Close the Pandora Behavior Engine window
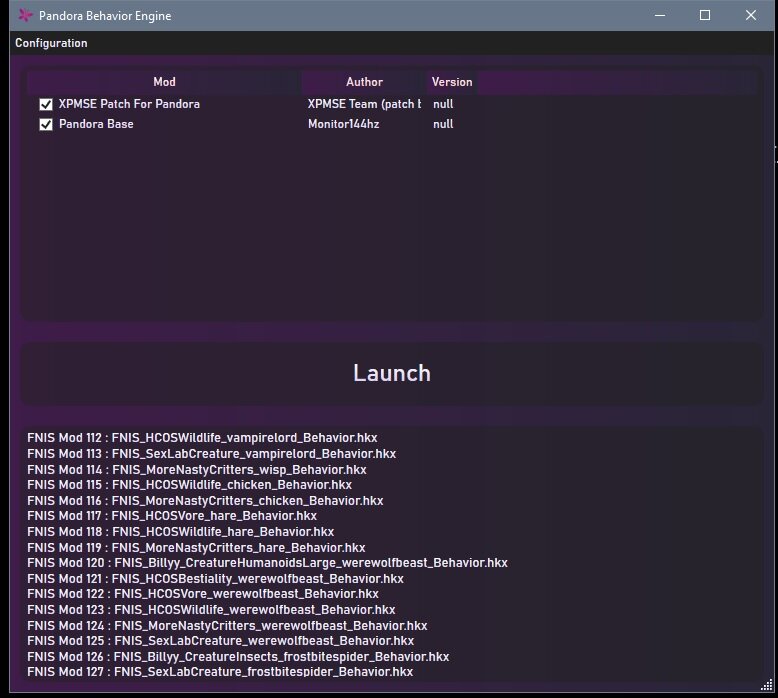 pos(751,15)
